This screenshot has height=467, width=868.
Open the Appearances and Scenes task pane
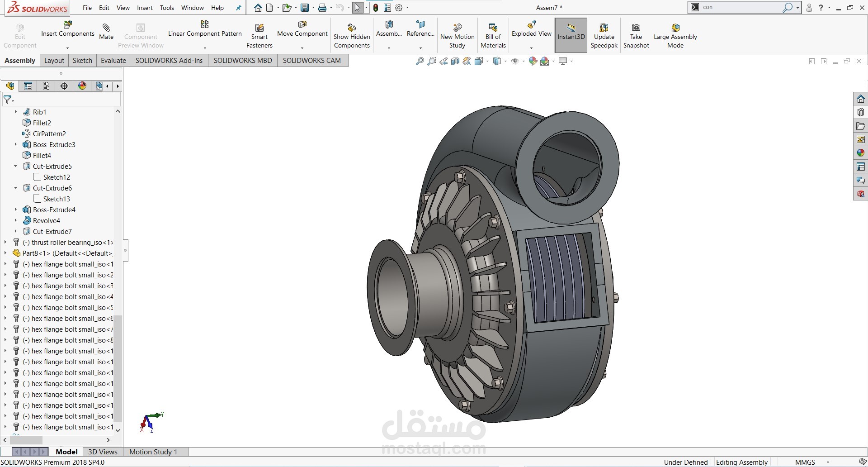860,153
